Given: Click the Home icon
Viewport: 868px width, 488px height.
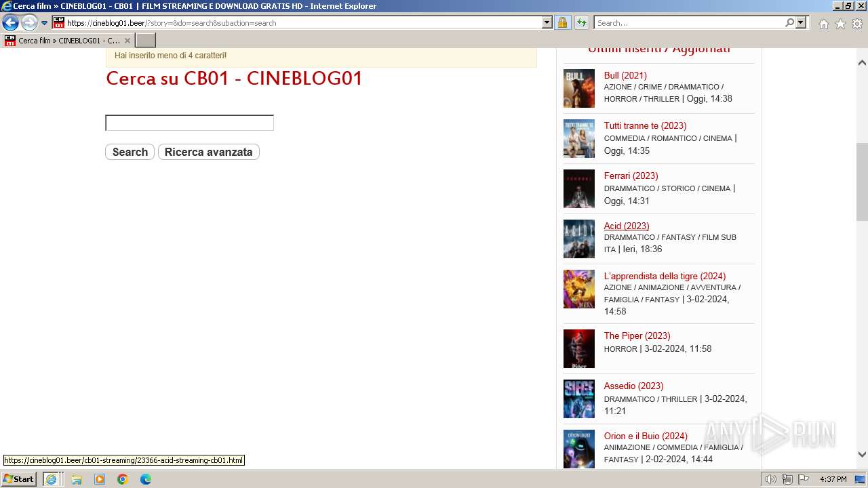Looking at the screenshot, I should (x=823, y=24).
